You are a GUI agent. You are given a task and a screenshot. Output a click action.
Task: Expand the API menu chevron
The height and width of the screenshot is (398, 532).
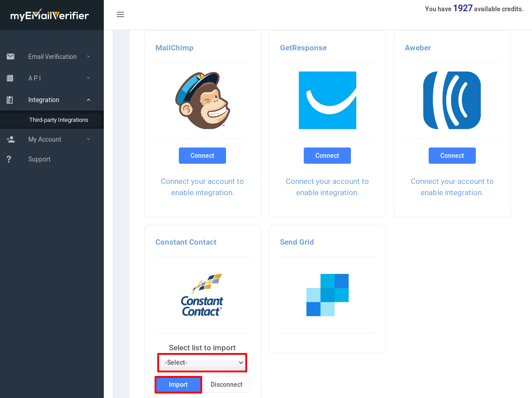[89, 78]
